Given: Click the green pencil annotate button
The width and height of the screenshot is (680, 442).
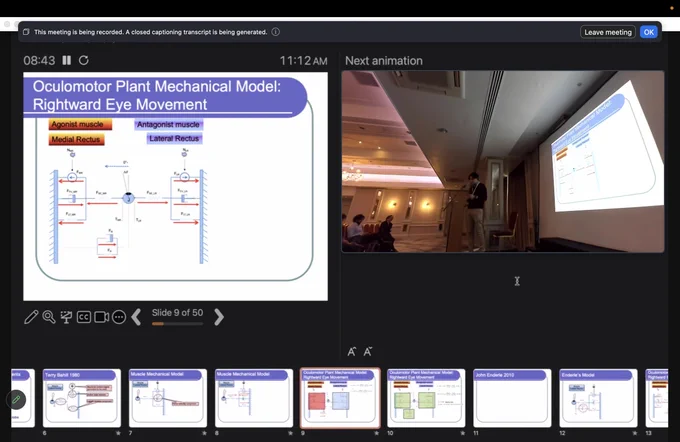Looking at the screenshot, I should [x=16, y=399].
